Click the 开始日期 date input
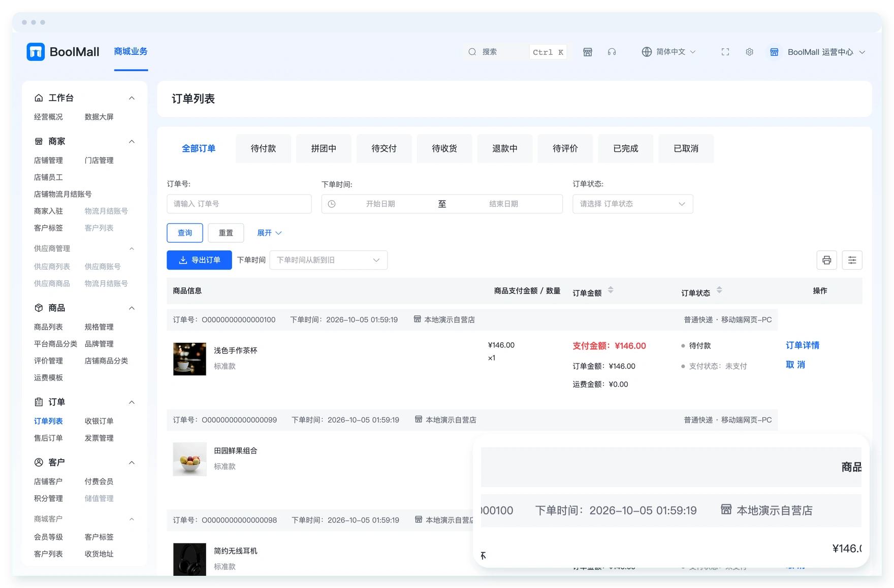 click(x=380, y=204)
